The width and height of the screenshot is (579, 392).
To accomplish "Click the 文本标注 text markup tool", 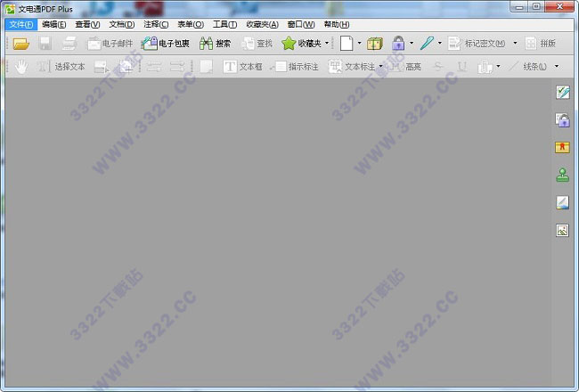I will click(x=352, y=67).
